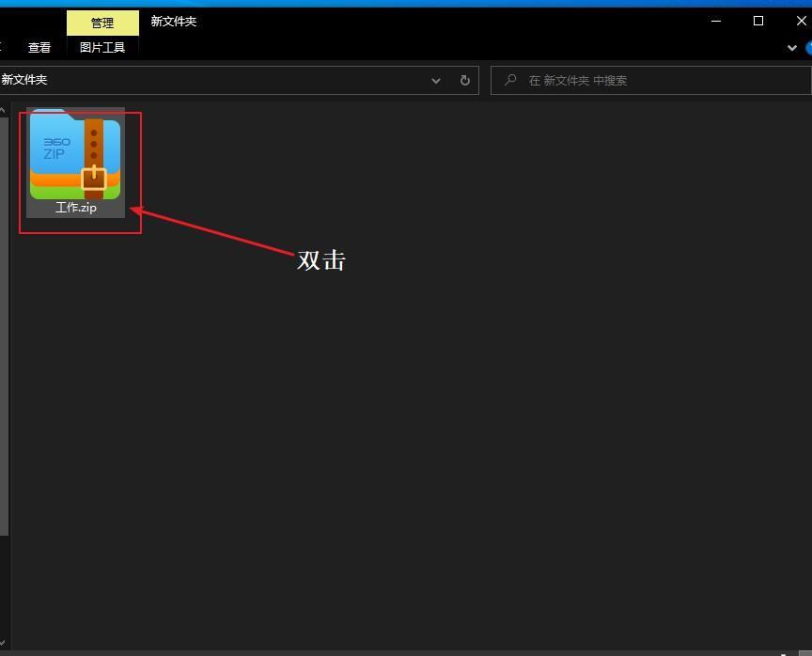812x656 pixels.
Task: Minimize the 新文件夹 explorer window
Action: click(x=716, y=22)
